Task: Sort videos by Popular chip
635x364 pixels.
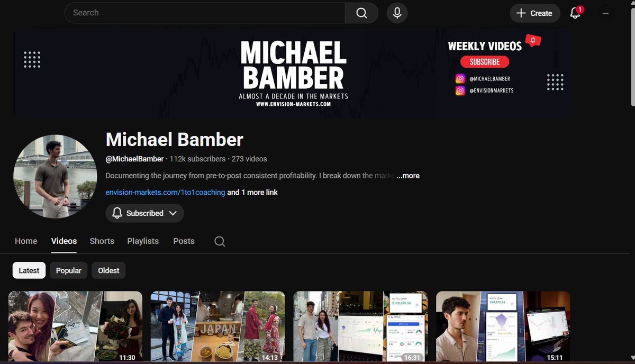Action: click(x=69, y=270)
